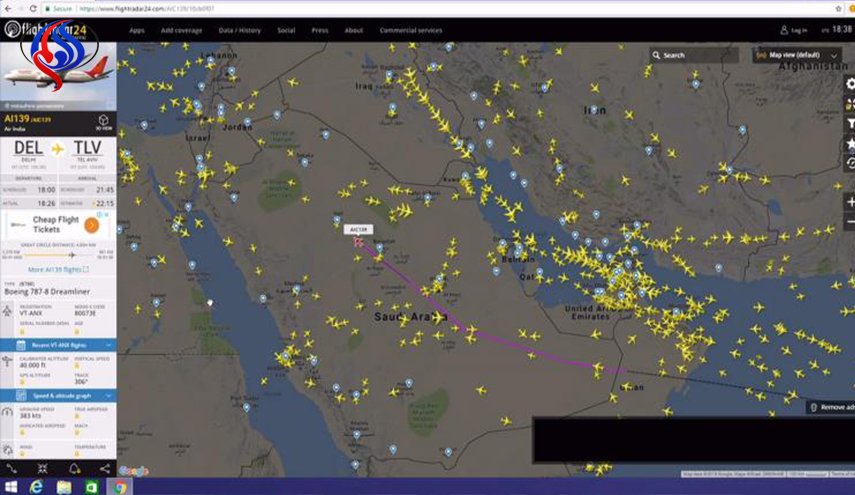Click the orange arrow on the Cheap Flight ad

coord(92,225)
